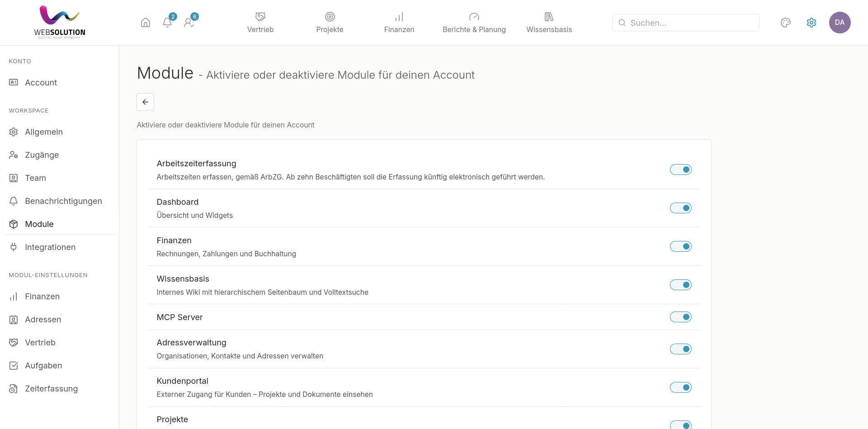Click the Integrationen plug icon in sidebar
This screenshot has width=868, height=429.
click(14, 247)
